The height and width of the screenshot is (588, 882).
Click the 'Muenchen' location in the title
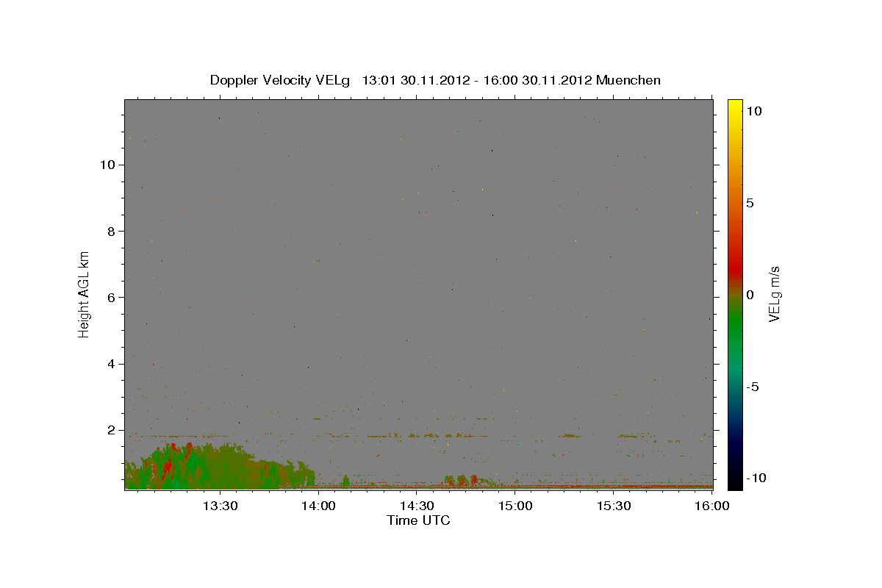tap(628, 80)
